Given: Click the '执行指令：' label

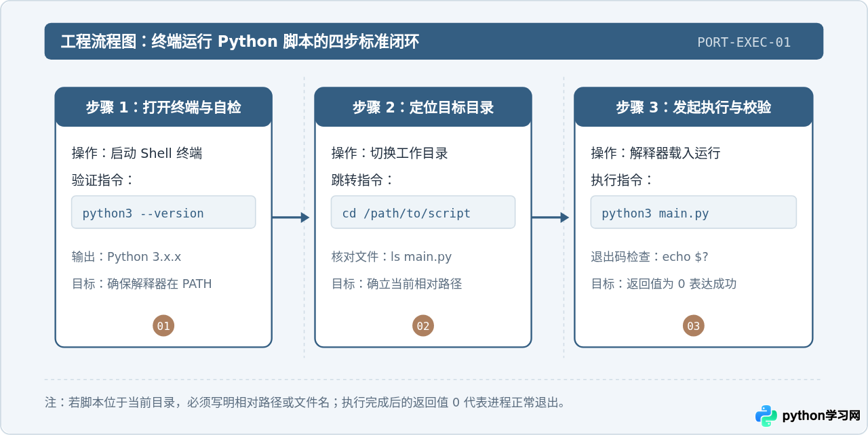Looking at the screenshot, I should coord(623,180).
